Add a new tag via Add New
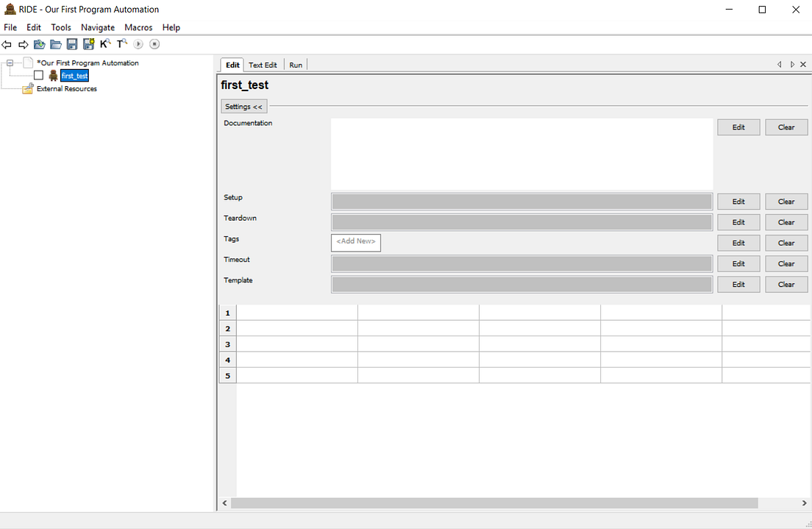Viewport: 812px width, 529px height. [x=355, y=242]
